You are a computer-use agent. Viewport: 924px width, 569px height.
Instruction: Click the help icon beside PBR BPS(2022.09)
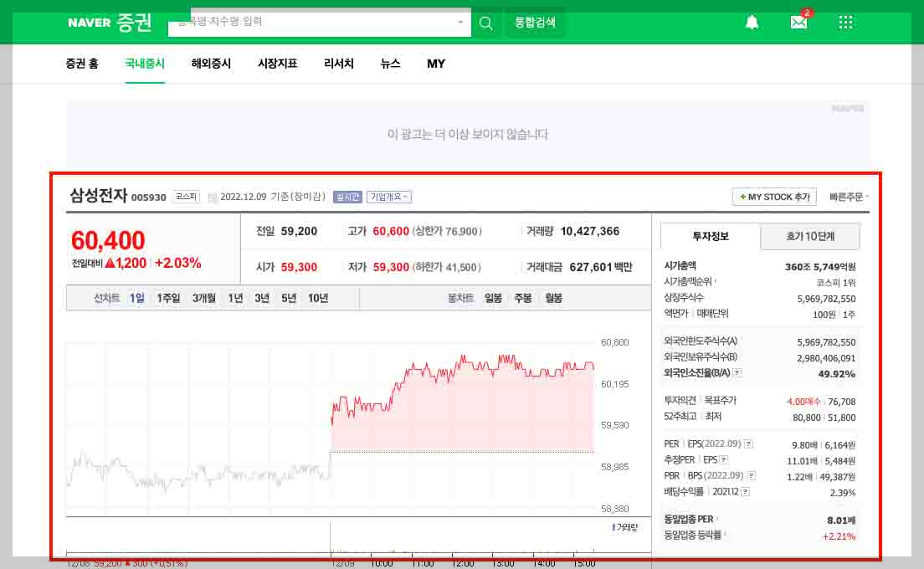[752, 476]
